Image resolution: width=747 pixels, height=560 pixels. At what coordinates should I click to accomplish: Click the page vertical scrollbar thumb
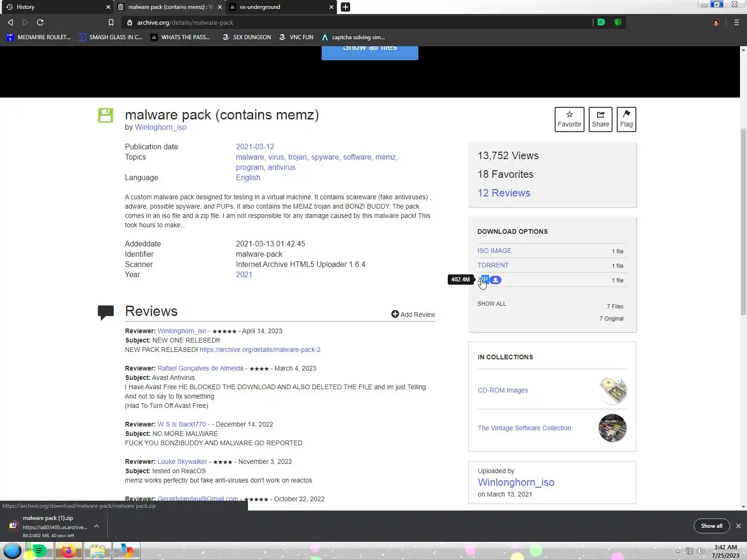[x=743, y=222]
